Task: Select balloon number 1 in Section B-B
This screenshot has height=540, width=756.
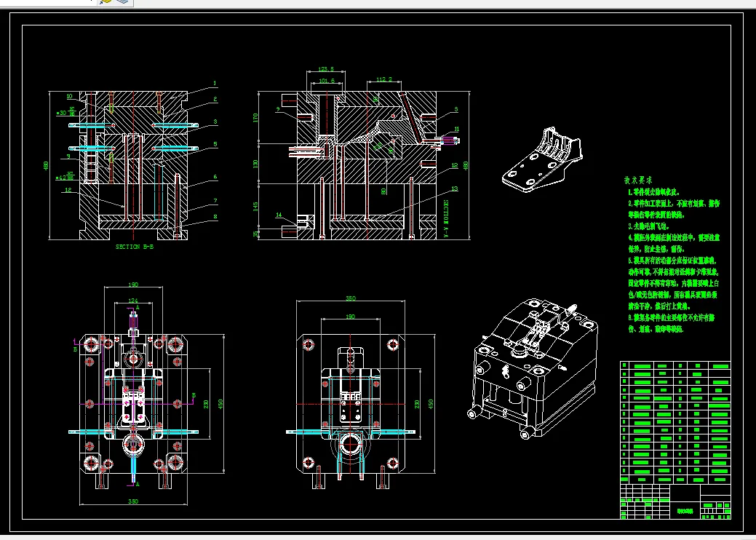Action: click(215, 84)
